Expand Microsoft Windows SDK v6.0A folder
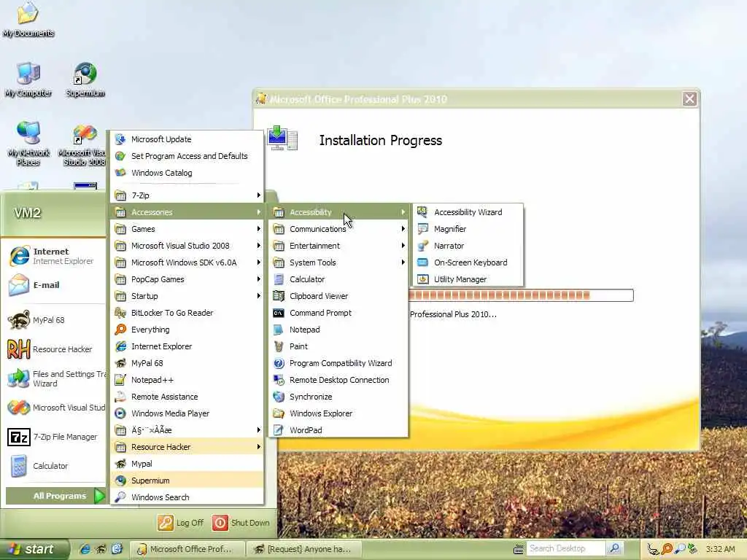 [x=187, y=262]
